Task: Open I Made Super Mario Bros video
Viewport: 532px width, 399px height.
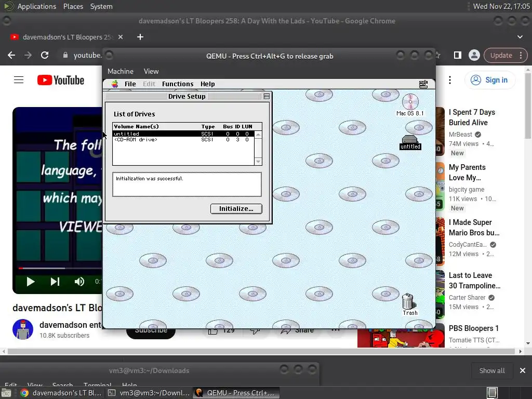Action: click(x=474, y=228)
